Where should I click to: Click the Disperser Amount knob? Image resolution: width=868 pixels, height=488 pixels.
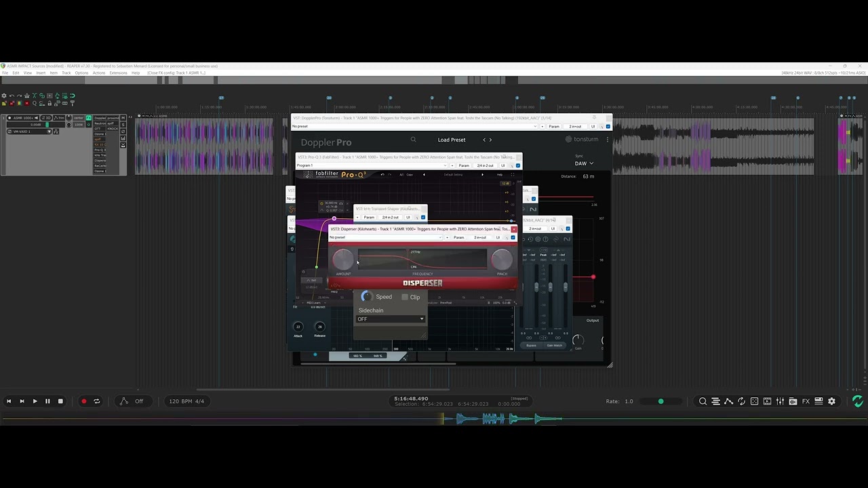(343, 258)
